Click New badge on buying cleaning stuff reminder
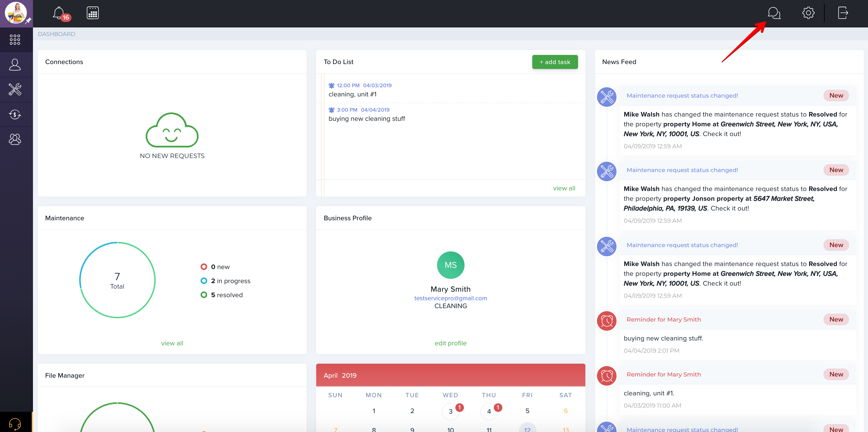868x432 pixels. pos(836,319)
